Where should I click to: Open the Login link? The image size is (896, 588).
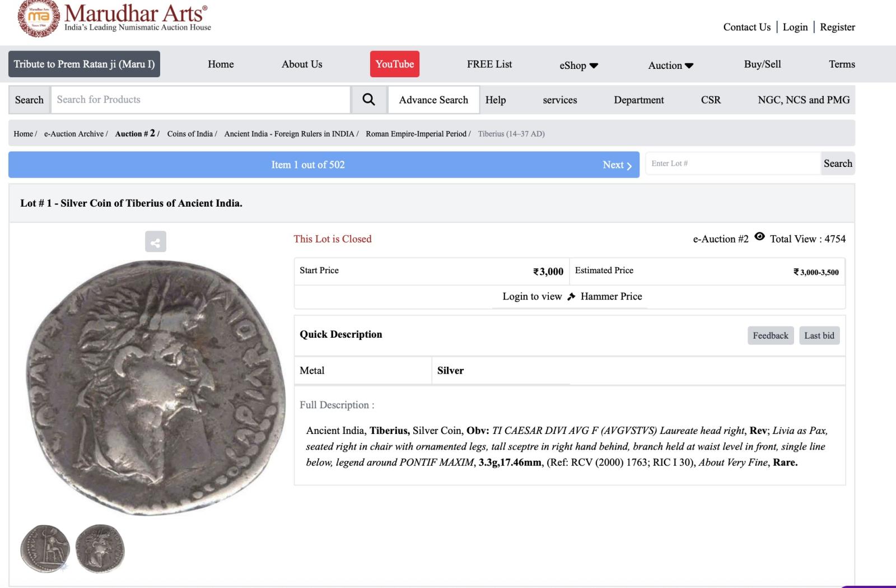coord(795,27)
